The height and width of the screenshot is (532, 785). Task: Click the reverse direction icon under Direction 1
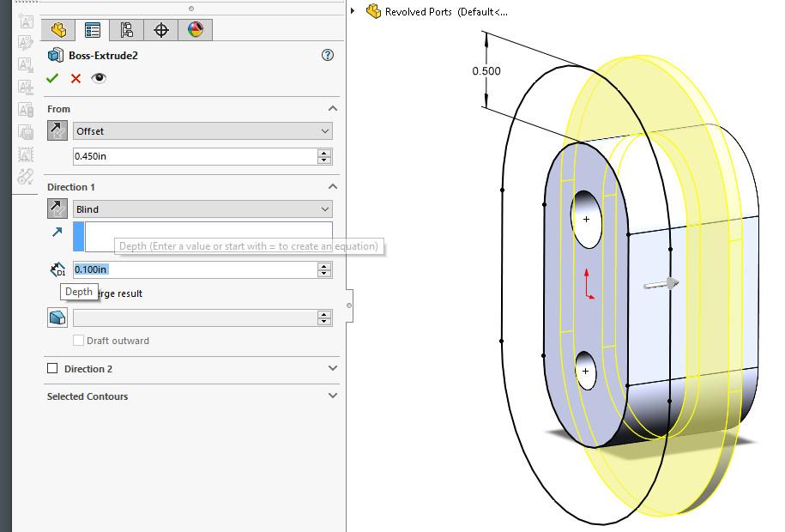point(56,209)
